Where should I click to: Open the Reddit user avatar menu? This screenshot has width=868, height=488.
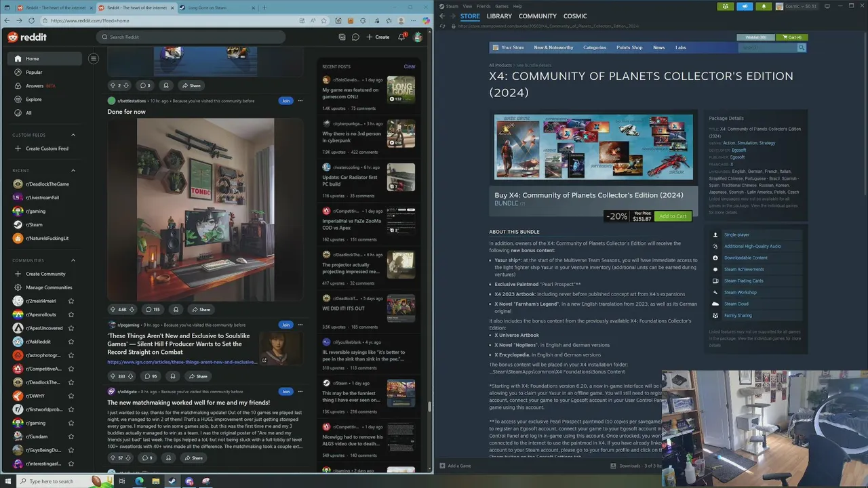point(418,37)
